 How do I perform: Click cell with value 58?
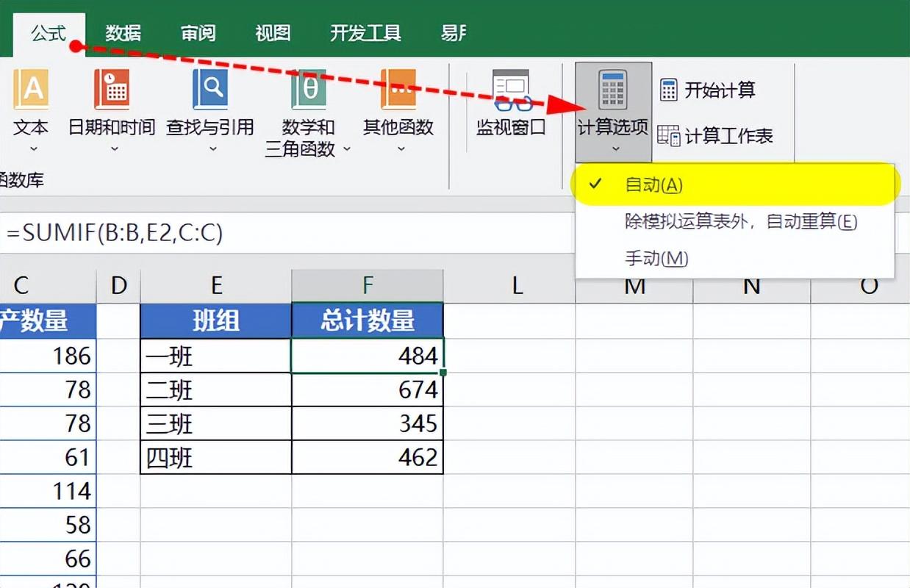click(x=48, y=525)
